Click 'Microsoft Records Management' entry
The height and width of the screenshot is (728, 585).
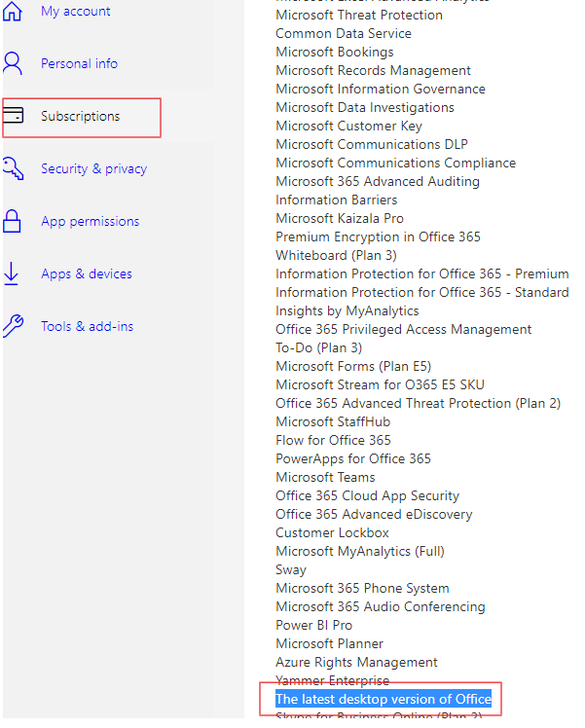point(373,71)
